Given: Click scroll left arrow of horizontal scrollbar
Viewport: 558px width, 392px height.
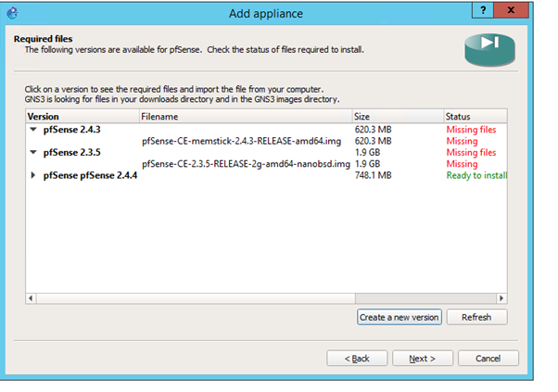Looking at the screenshot, I should coord(31,298).
